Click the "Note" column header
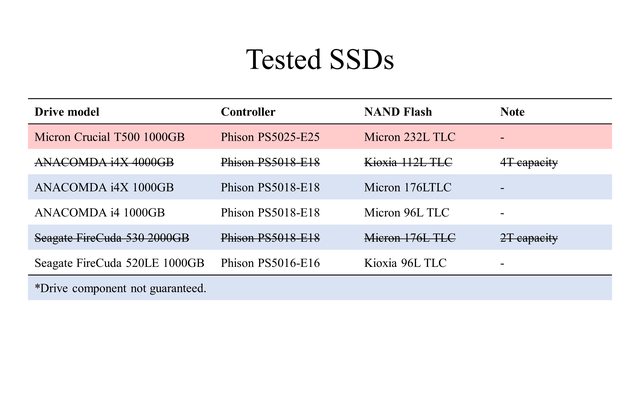640x400 pixels. [512, 112]
